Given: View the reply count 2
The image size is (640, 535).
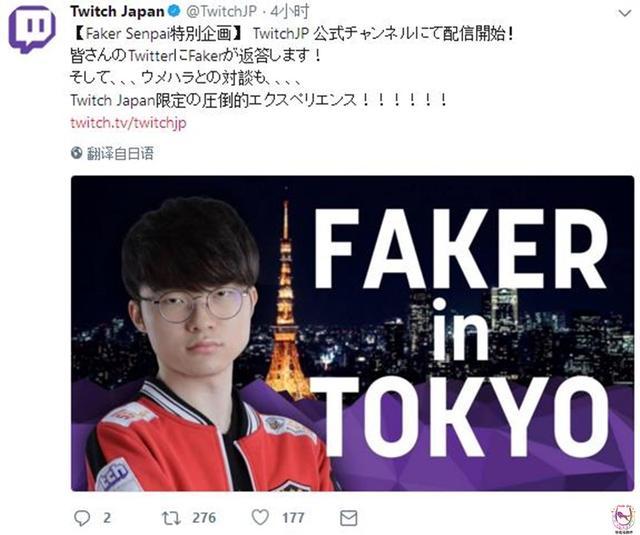Looking at the screenshot, I should pos(107,518).
